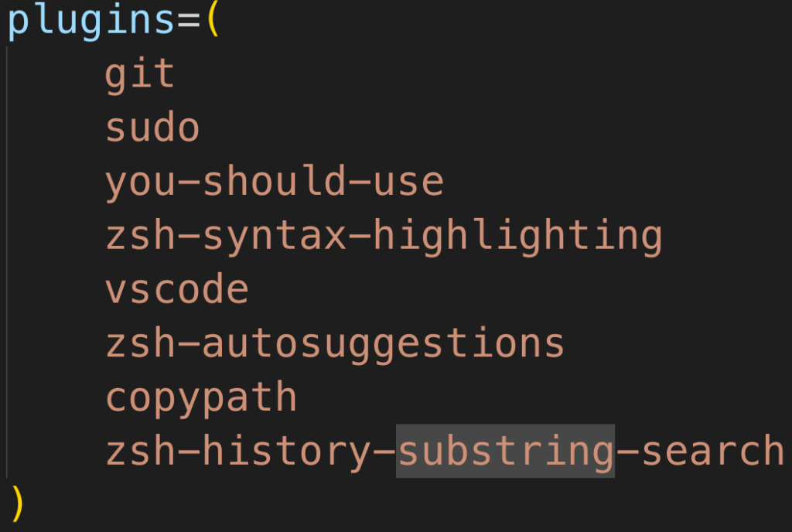792x532 pixels.
Task: Click the word highlighting in zsh-syntax-highlighting
Action: 517,236
